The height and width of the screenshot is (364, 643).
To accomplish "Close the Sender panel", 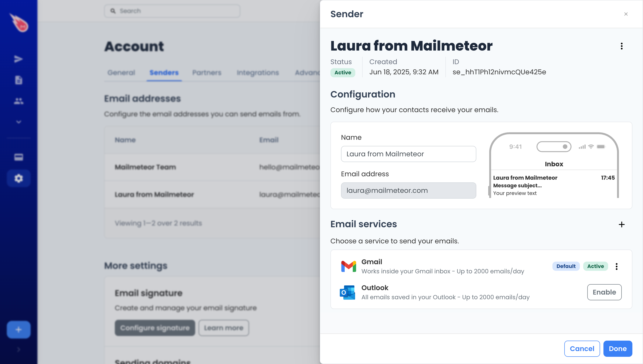I will click(x=626, y=14).
